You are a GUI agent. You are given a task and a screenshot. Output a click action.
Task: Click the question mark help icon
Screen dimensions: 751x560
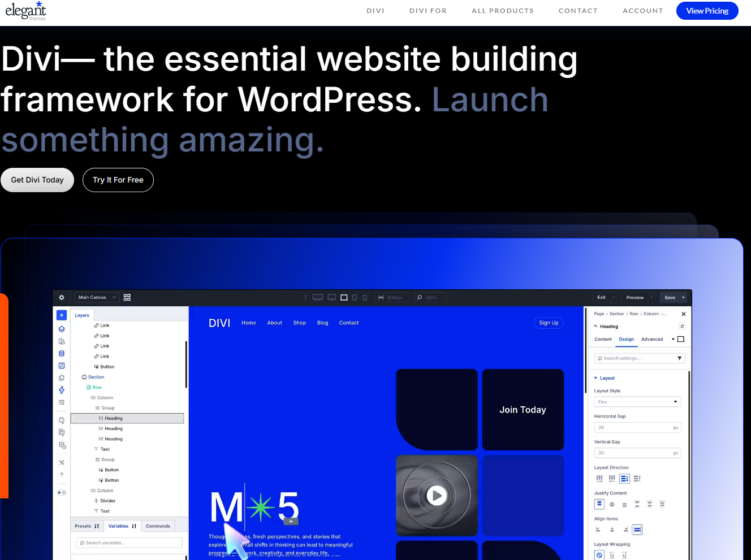[x=62, y=475]
